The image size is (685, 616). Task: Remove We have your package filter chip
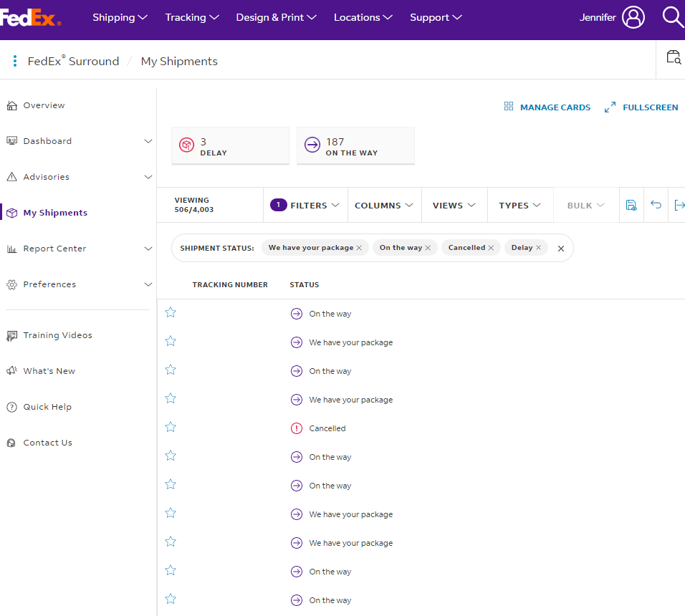click(359, 248)
